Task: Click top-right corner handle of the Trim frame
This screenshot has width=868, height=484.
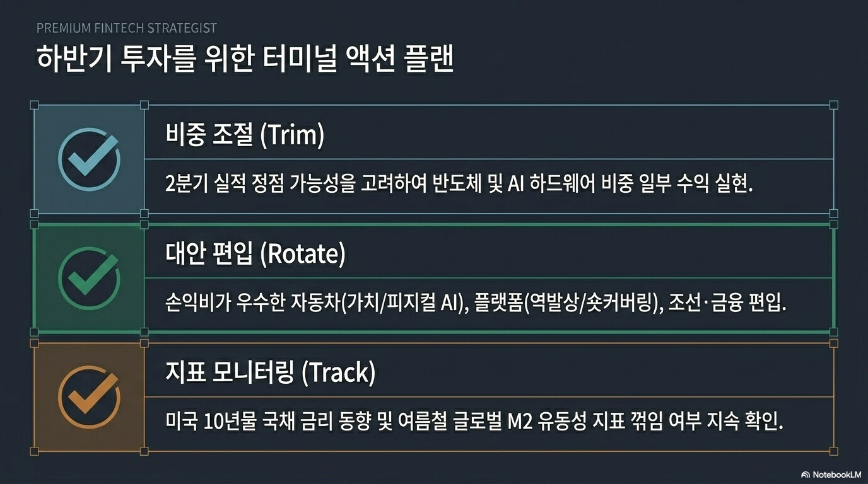Action: [833, 105]
